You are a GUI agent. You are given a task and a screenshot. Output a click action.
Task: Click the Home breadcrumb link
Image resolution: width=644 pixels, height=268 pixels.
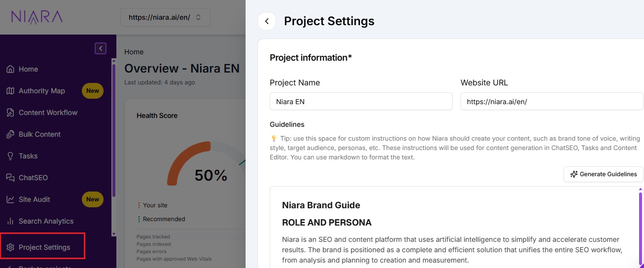pyautogui.click(x=134, y=52)
